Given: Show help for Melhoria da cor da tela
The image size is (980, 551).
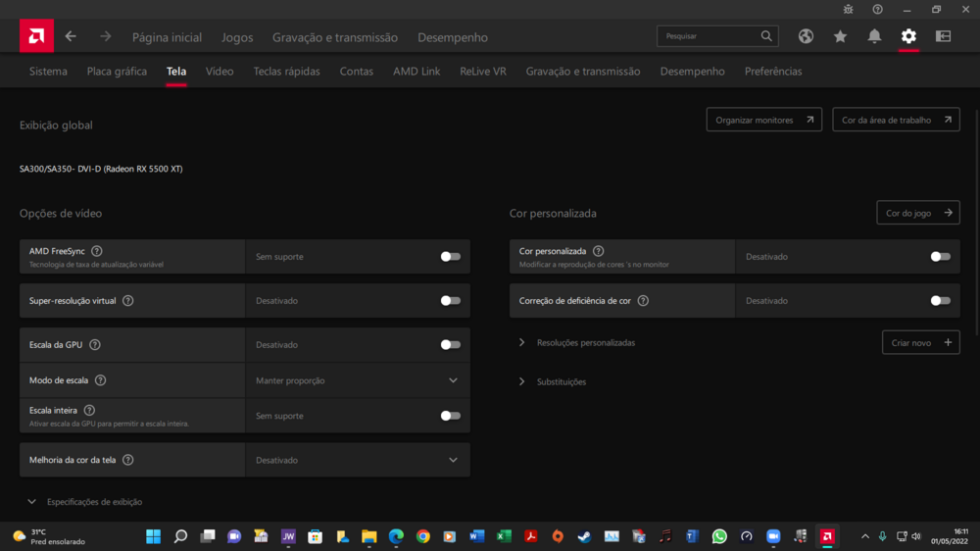Looking at the screenshot, I should click(128, 460).
